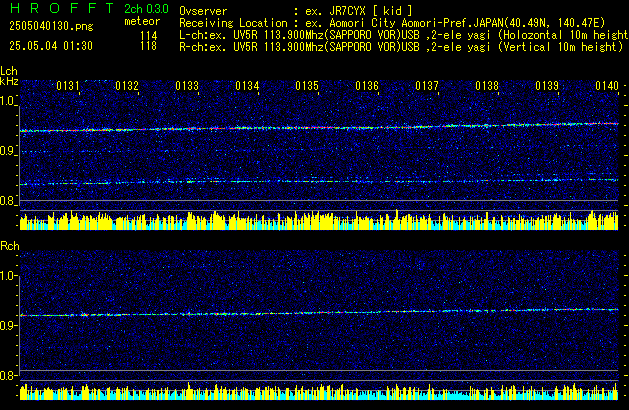Image resolution: width=629 pixels, height=410 pixels.
Task: Pick the 0137 time marker
Action: point(427,86)
